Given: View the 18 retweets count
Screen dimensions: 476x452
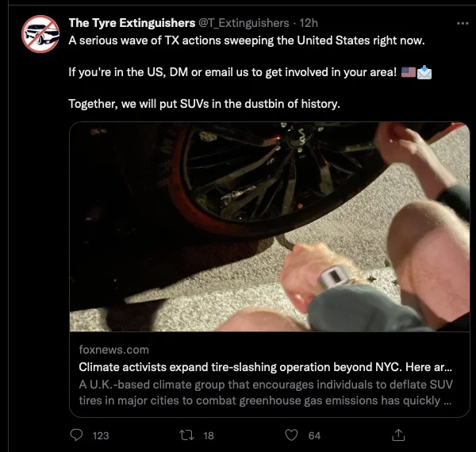Looking at the screenshot, I should [x=209, y=435].
